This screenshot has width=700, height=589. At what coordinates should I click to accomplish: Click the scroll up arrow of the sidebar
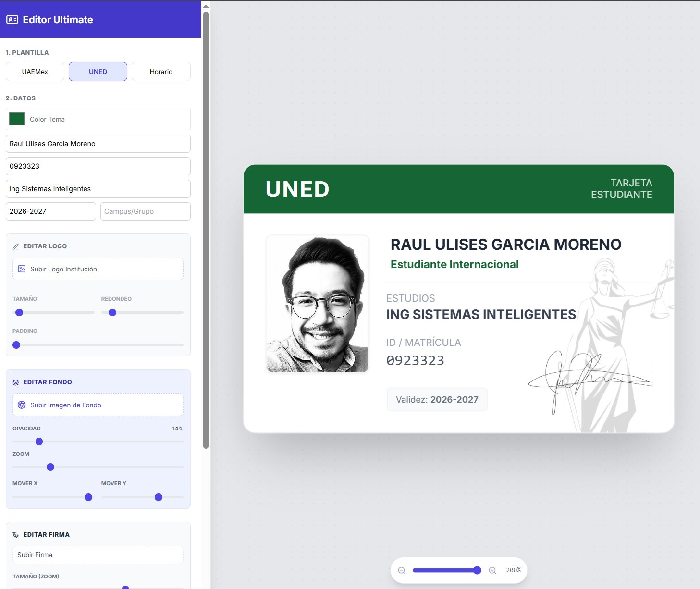tap(206, 7)
